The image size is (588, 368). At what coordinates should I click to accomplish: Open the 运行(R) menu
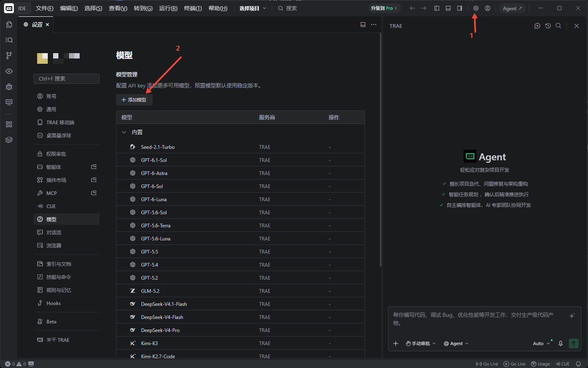point(168,8)
